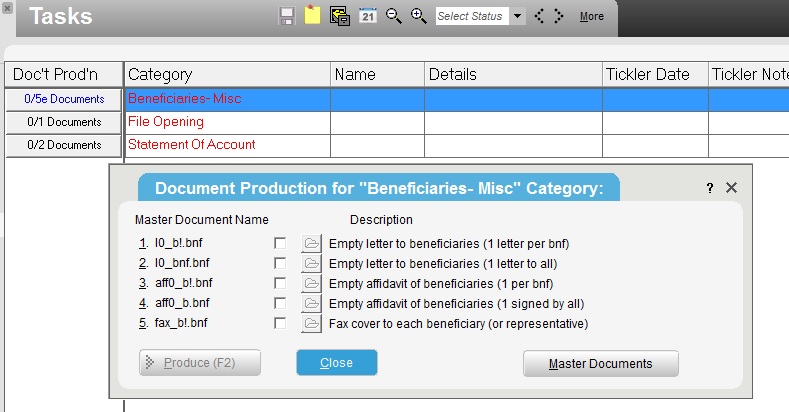Check the box for l0_b!.bnf
This screenshot has width=789, height=412.
point(280,243)
